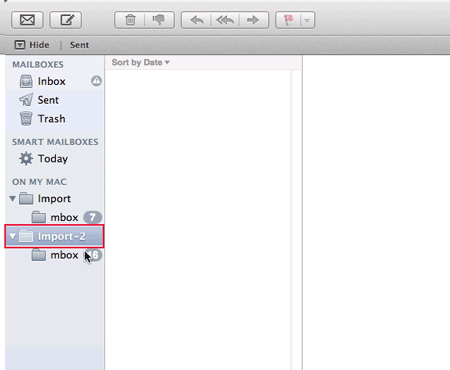The width and height of the screenshot is (450, 370).
Task: Open the Sent mailbox in sidebar
Action: 54,100
